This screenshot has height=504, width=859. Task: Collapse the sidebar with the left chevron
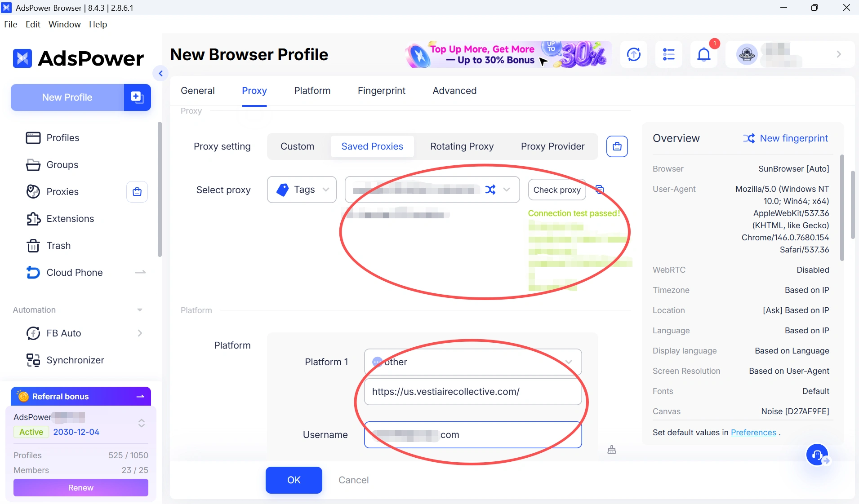tap(160, 73)
